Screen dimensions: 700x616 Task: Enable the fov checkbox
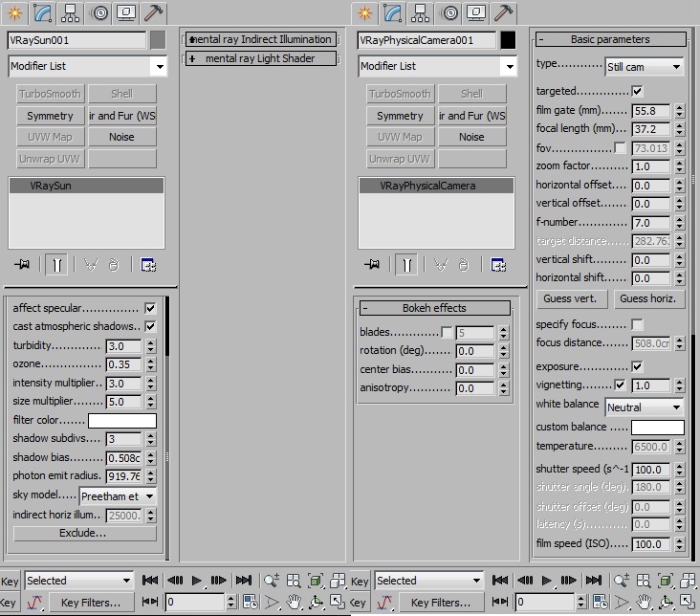click(x=620, y=147)
